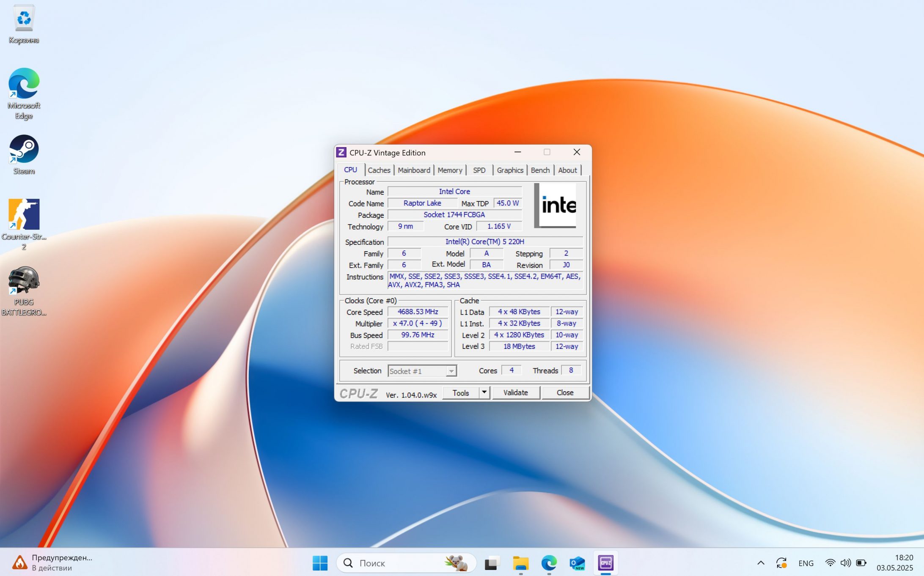Screen dimensions: 924x576
Task: Click the Intel logo in Processor section
Action: pos(555,205)
